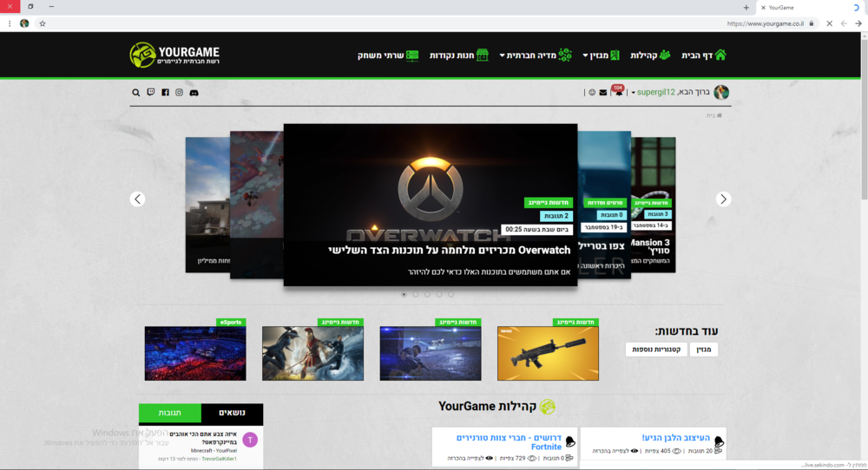This screenshot has height=470, width=868.
Task: Click the YourGame logo in header
Action: pyautogui.click(x=174, y=55)
